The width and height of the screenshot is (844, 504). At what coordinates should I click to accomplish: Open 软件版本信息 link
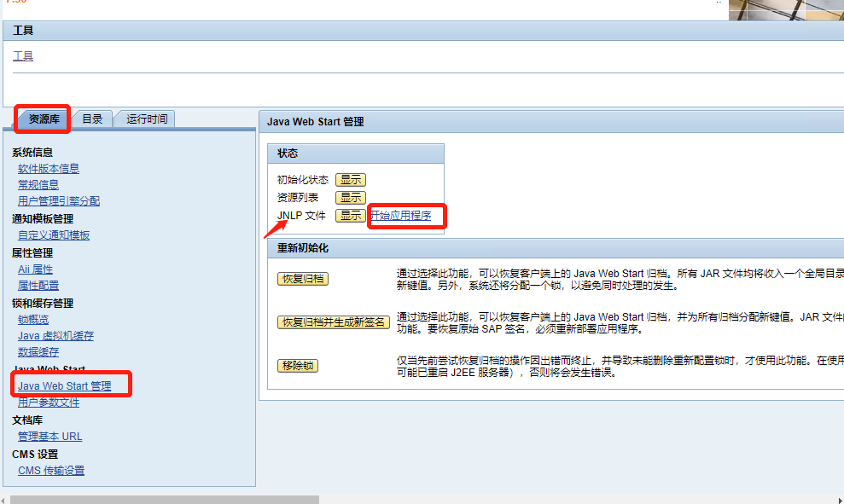coord(49,168)
